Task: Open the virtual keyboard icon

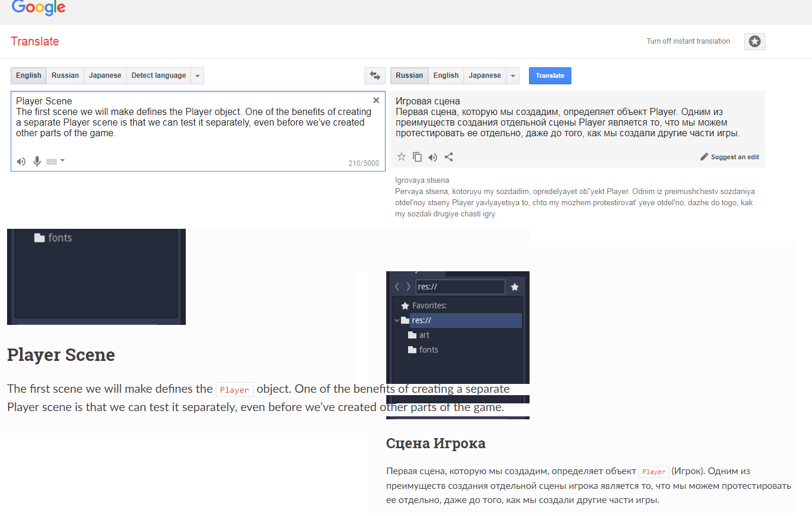Action: 52,162
